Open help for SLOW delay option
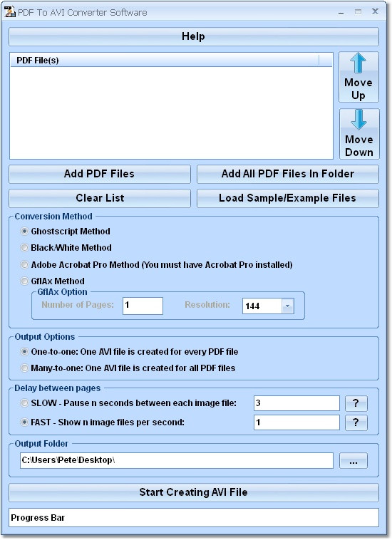This screenshot has width=392, height=540. (x=356, y=403)
